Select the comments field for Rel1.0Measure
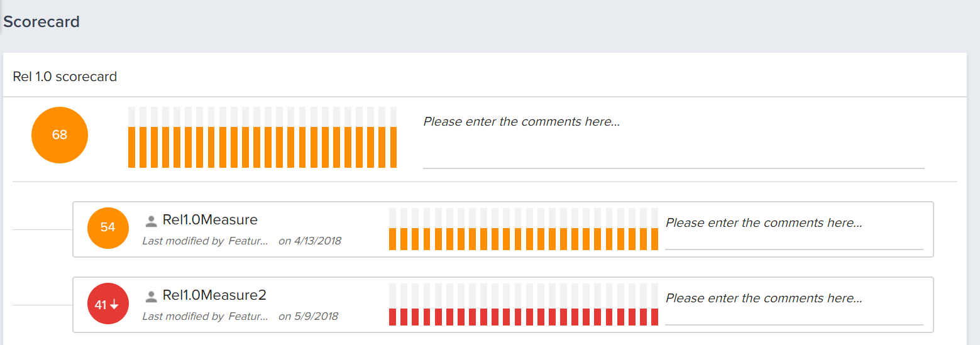 coord(794,230)
